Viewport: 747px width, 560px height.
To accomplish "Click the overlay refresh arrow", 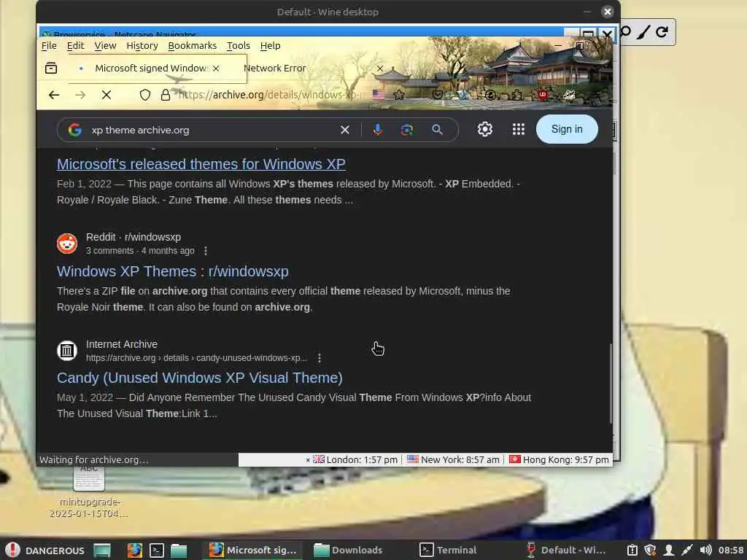I will point(662,32).
